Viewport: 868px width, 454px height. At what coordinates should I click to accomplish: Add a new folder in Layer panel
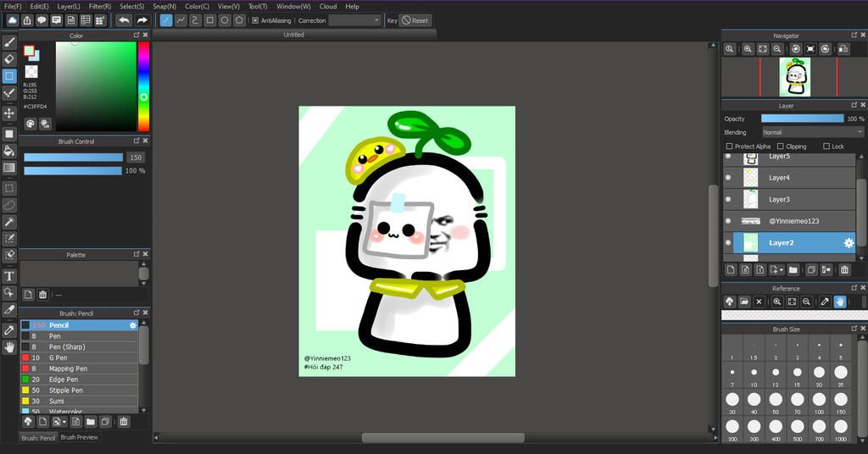793,270
